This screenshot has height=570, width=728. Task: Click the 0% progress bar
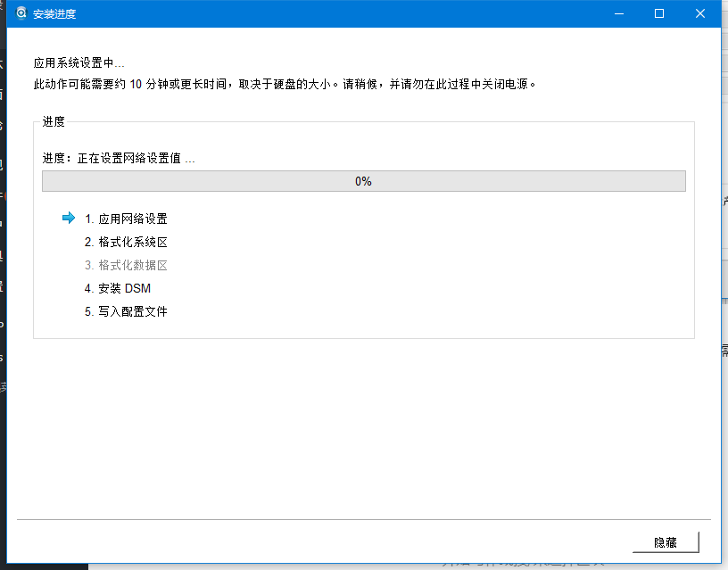(x=363, y=180)
